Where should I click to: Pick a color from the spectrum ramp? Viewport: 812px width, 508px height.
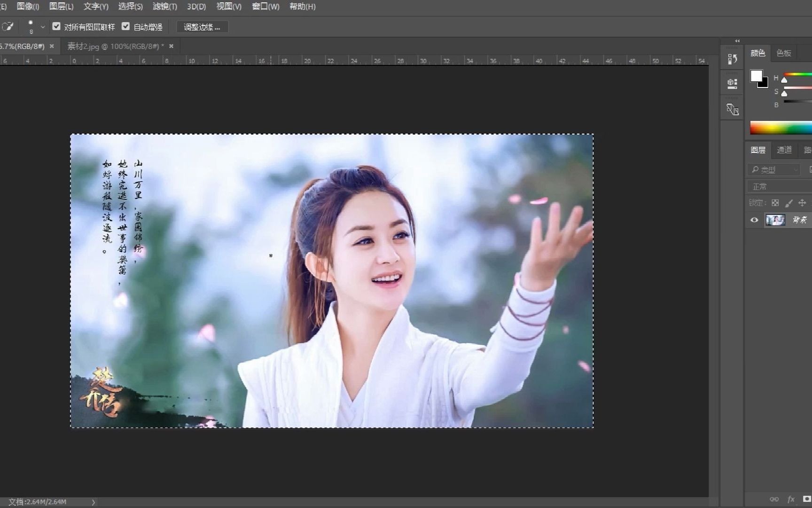[x=781, y=127]
